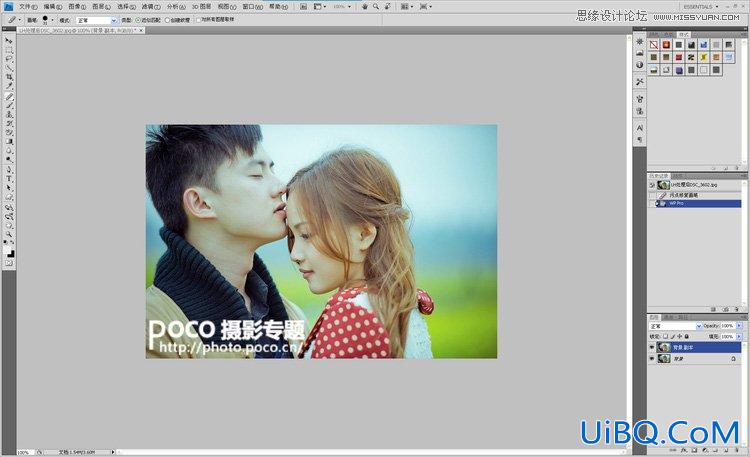Select the Move tool in the toolbox
This screenshot has width=750, height=457.
click(9, 41)
